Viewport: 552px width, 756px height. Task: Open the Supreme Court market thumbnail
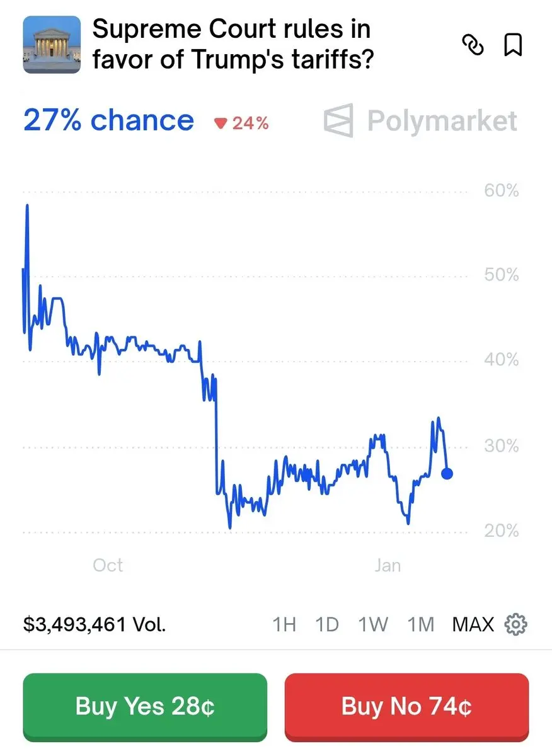tap(52, 45)
